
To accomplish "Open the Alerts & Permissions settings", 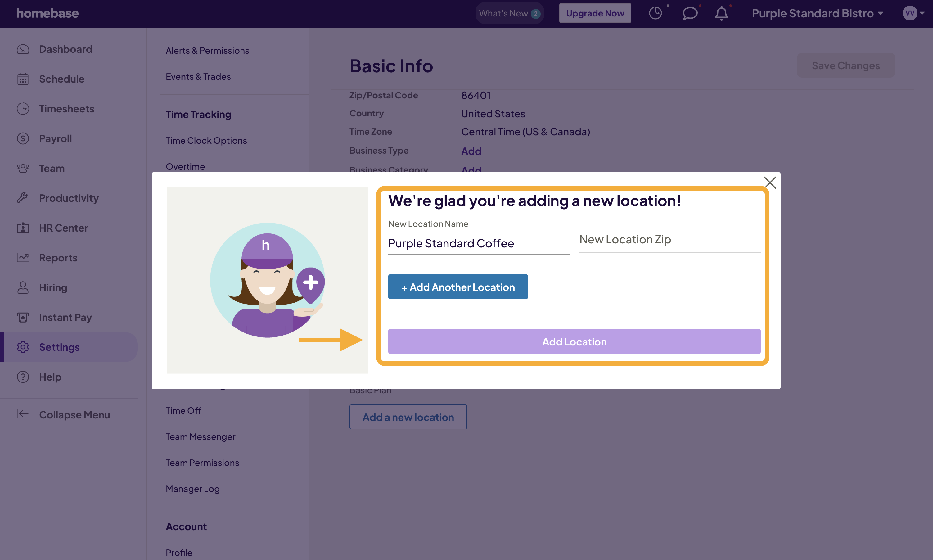I will [208, 51].
